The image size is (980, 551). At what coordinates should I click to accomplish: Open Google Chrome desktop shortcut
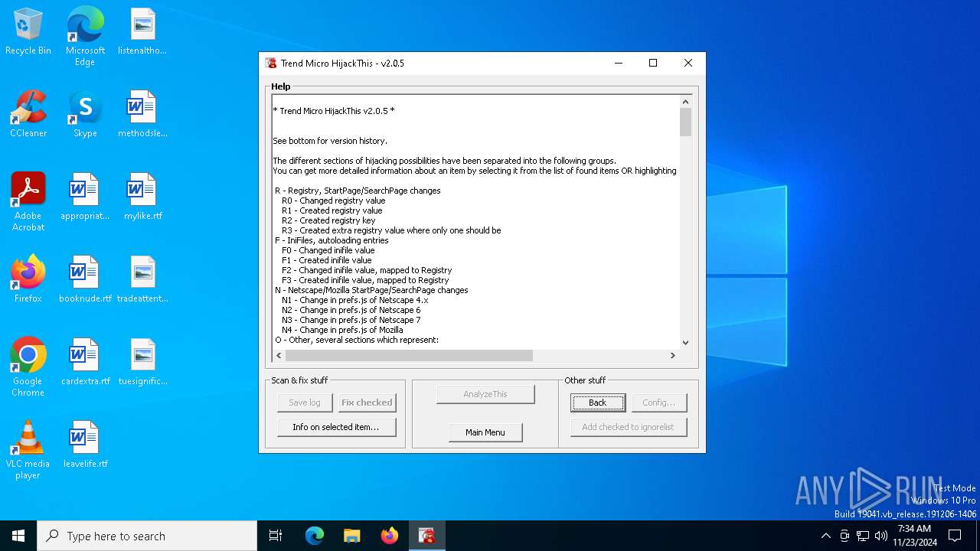click(28, 367)
